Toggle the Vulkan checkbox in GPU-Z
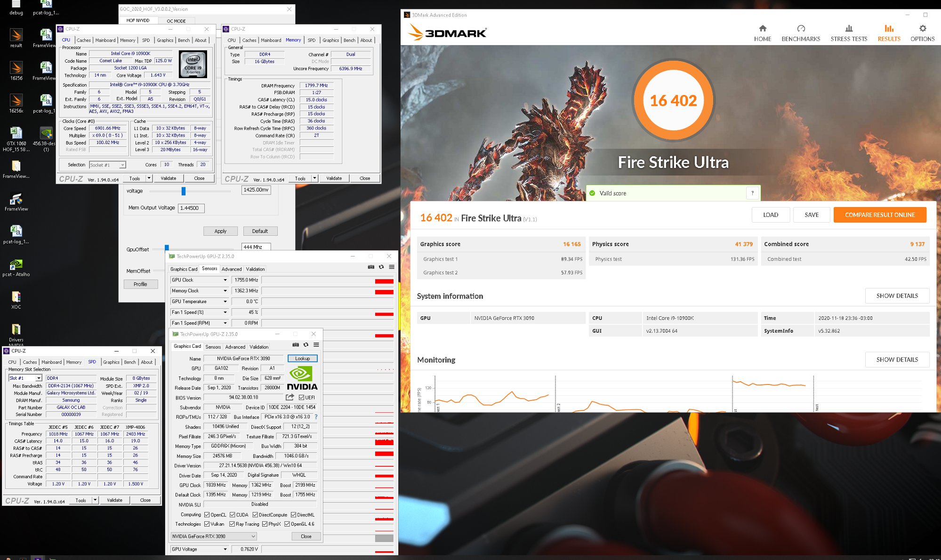 207,524
